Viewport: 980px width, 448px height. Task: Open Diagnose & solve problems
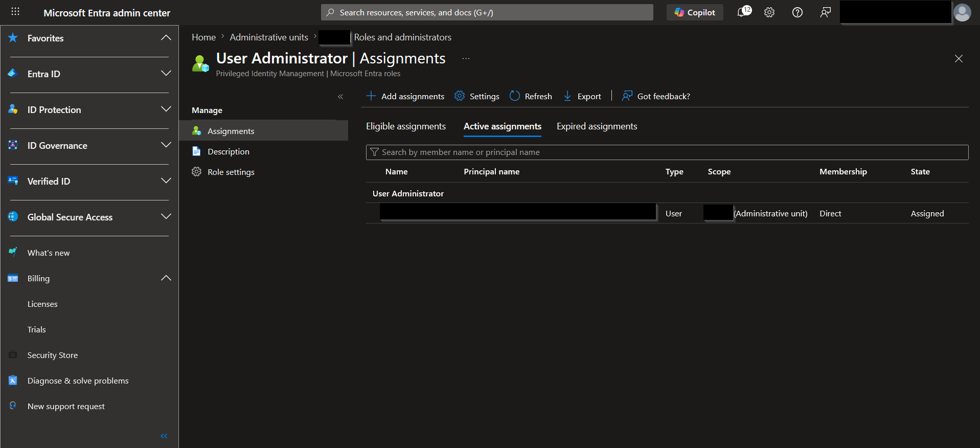78,380
